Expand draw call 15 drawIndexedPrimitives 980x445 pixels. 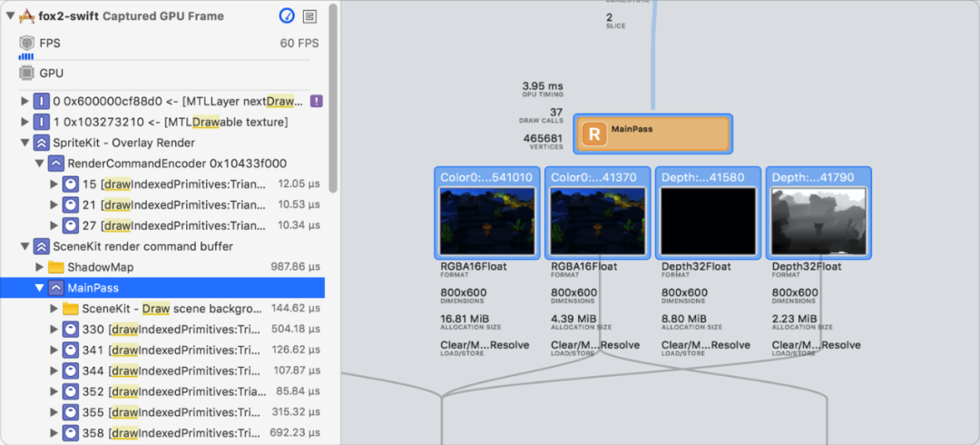tap(54, 184)
